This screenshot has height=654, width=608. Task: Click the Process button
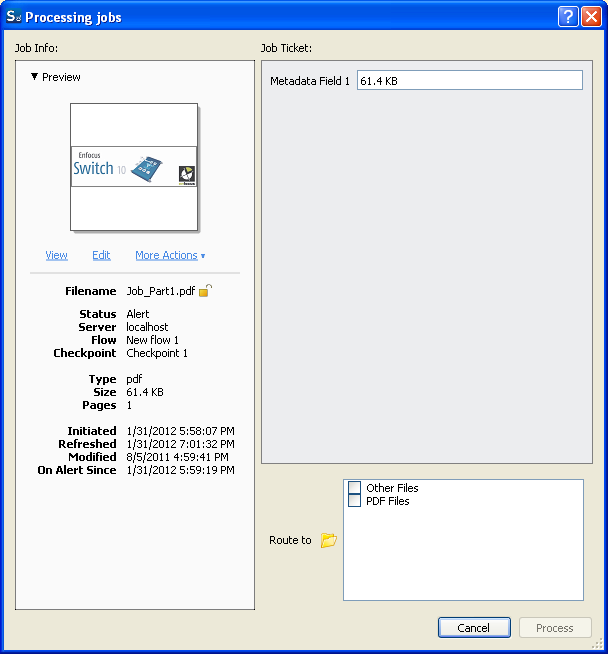(555, 627)
